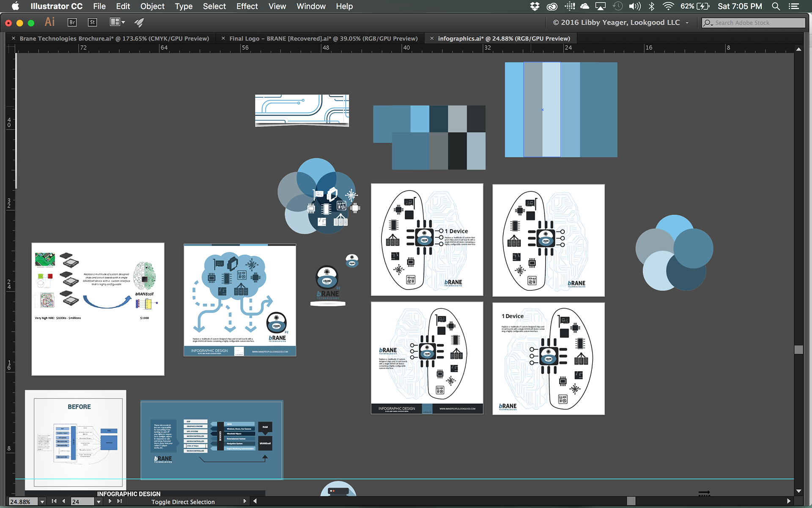Go to previous artboard
812x508 pixels.
tap(63, 501)
